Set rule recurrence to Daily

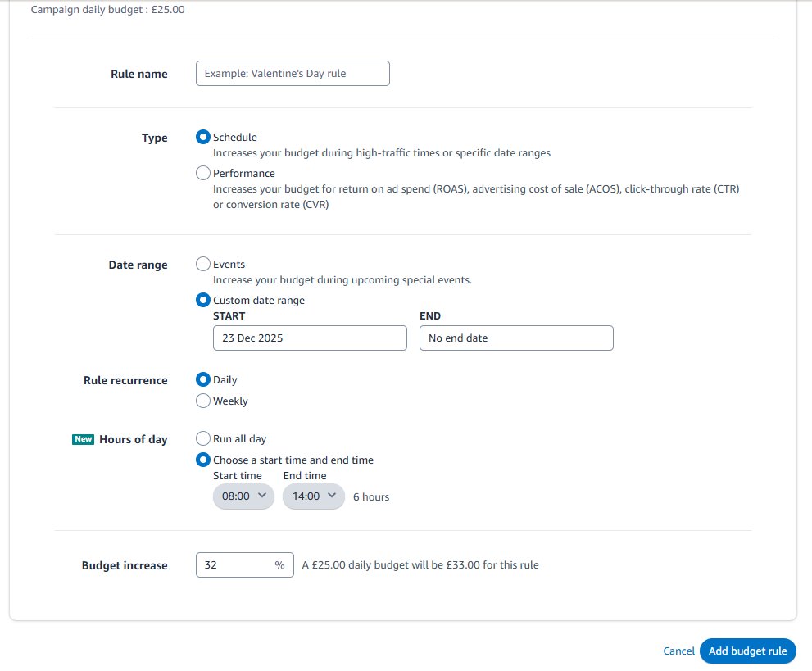pyautogui.click(x=202, y=379)
